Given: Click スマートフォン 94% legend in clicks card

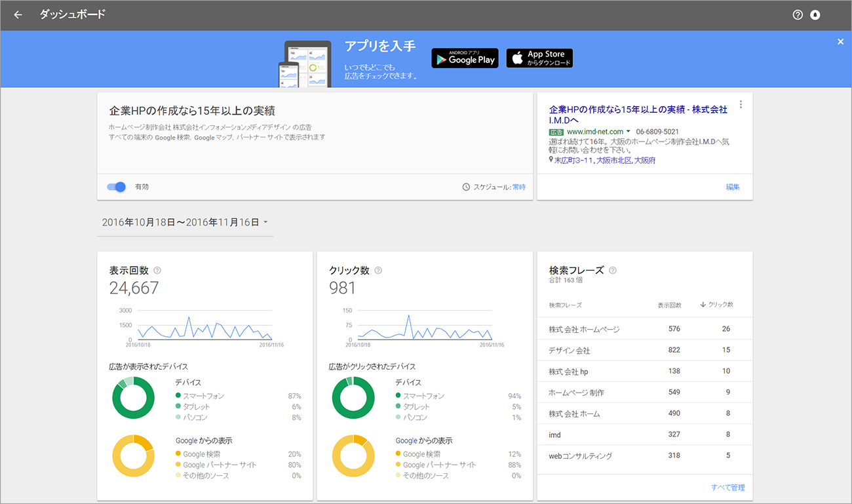Looking at the screenshot, I should click(x=459, y=396).
